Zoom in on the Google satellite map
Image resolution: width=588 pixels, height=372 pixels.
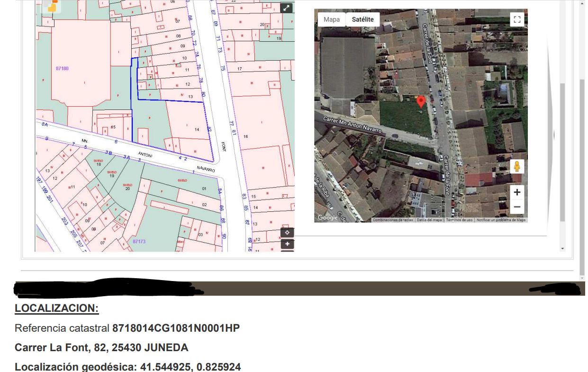517,192
